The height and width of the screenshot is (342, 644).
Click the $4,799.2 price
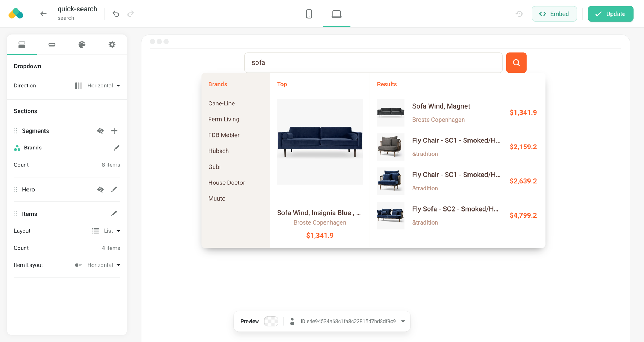click(523, 215)
